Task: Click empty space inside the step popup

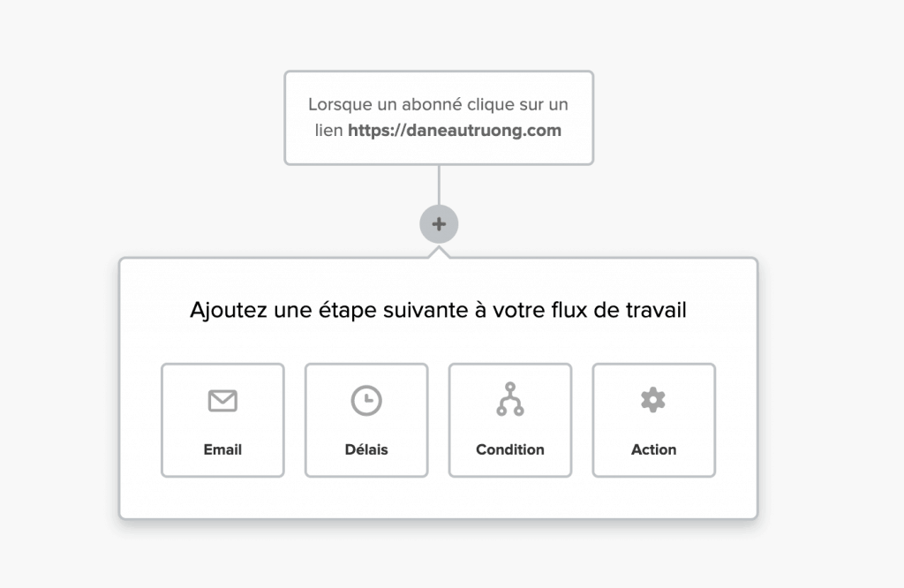Action: coord(439,499)
